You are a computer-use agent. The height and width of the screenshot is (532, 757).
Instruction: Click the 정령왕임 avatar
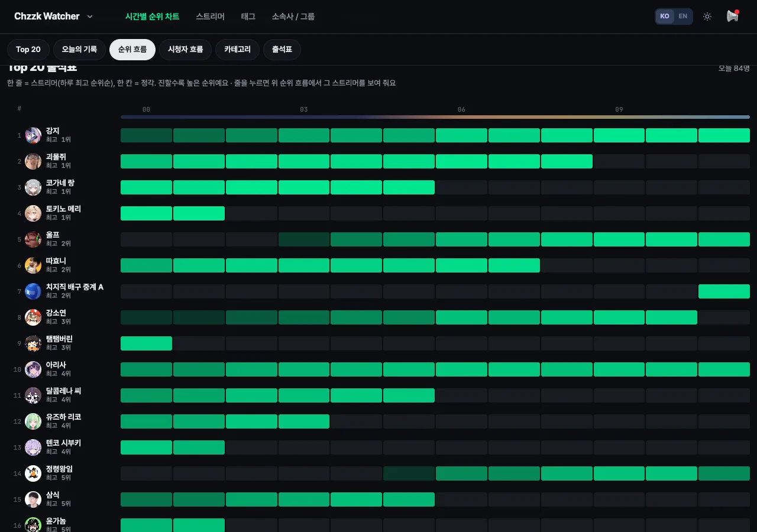(x=33, y=473)
